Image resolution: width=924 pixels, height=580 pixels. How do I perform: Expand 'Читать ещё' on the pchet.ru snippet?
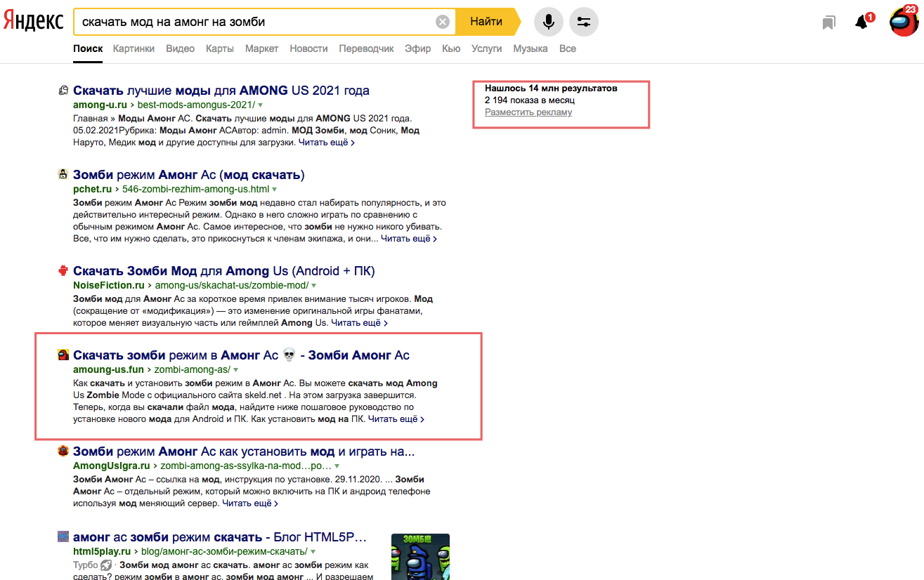pyautogui.click(x=409, y=239)
